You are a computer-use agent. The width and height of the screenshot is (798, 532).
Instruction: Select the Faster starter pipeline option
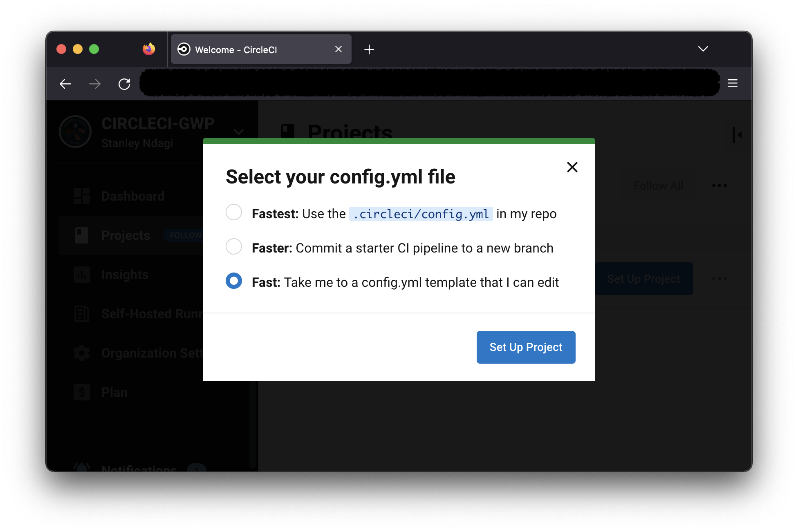pyautogui.click(x=234, y=246)
